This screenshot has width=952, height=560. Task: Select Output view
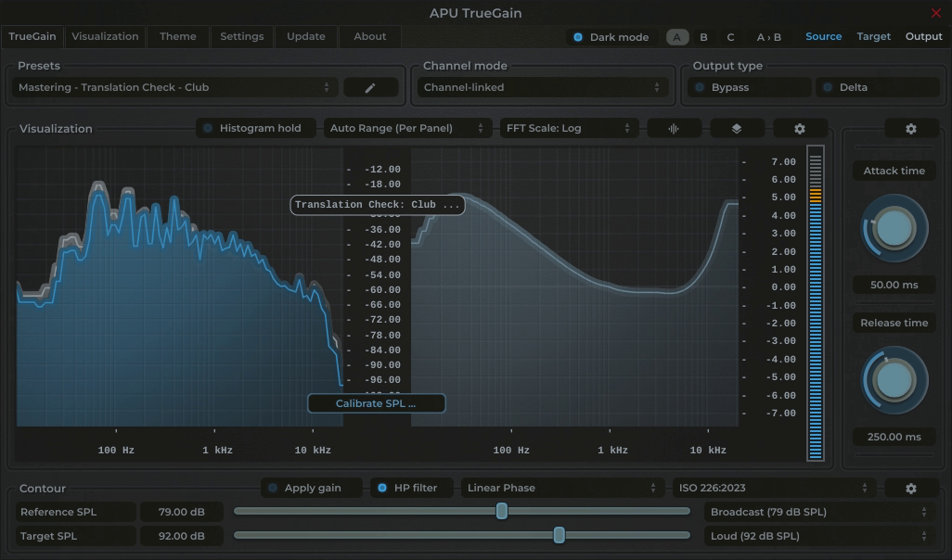point(923,36)
